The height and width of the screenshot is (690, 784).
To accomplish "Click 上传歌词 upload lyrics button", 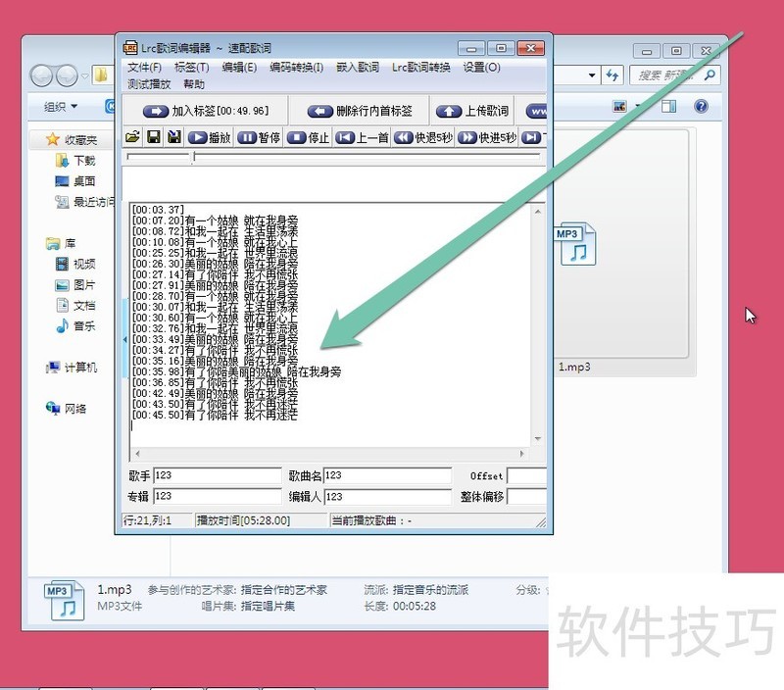I will [472, 111].
